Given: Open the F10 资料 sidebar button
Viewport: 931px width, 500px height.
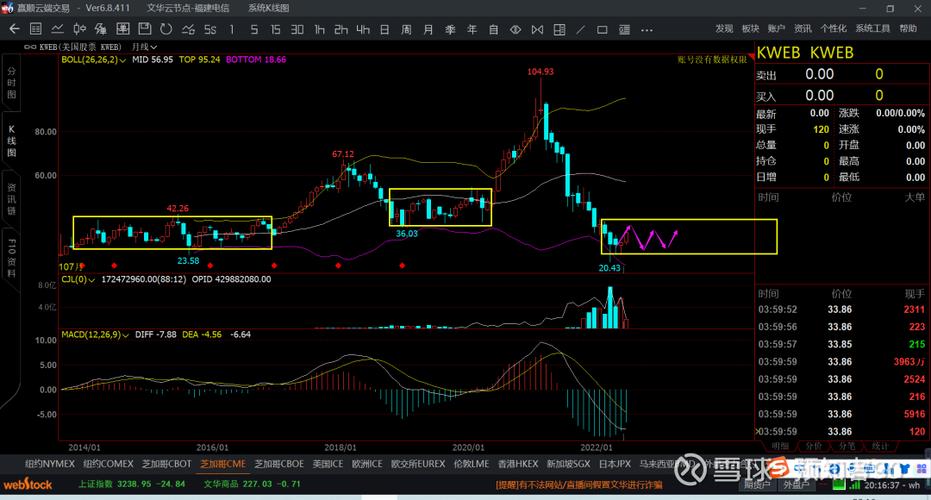Looking at the screenshot, I should 12,259.
